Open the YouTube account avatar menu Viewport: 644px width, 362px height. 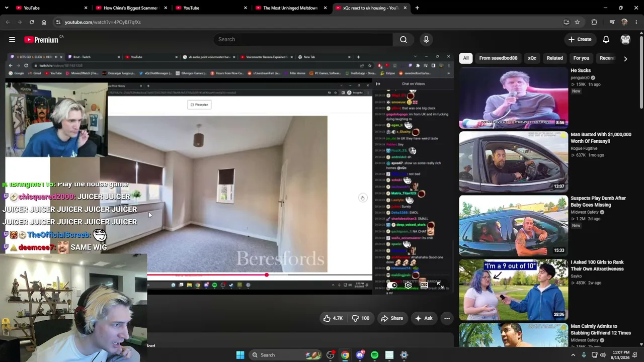(x=625, y=39)
